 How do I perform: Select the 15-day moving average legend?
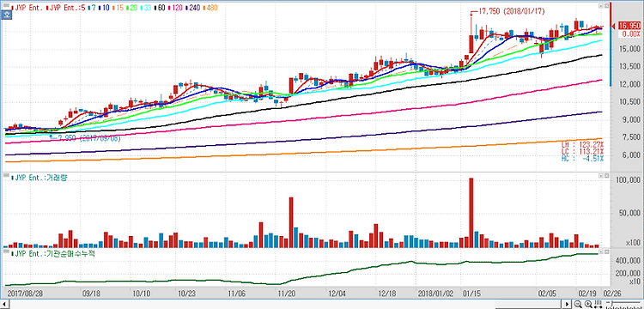(x=117, y=8)
